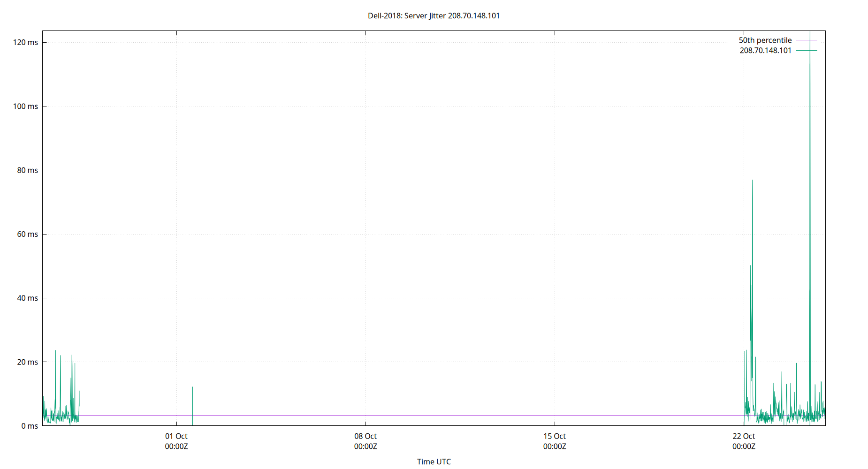Click the '0 ms' y-axis label

[x=30, y=426]
